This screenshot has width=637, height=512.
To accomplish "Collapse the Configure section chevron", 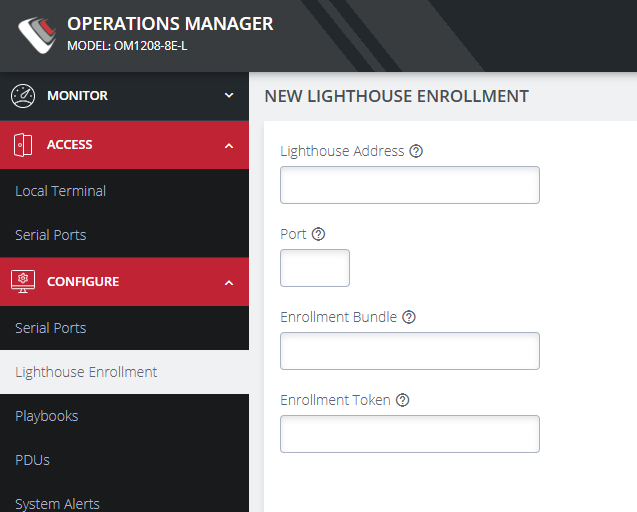I will 229,282.
